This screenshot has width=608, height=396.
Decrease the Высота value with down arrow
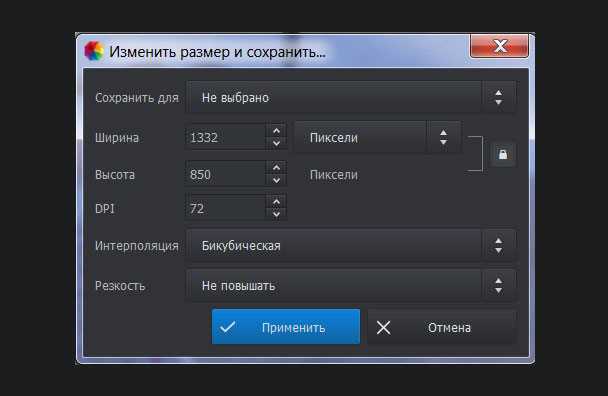click(x=276, y=180)
